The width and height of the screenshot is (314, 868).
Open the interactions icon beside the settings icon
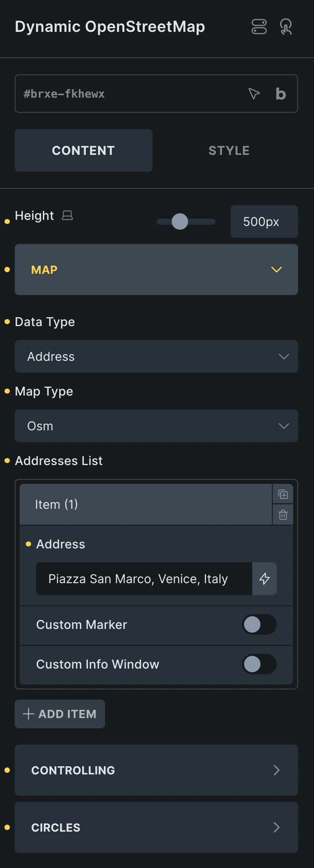click(286, 27)
